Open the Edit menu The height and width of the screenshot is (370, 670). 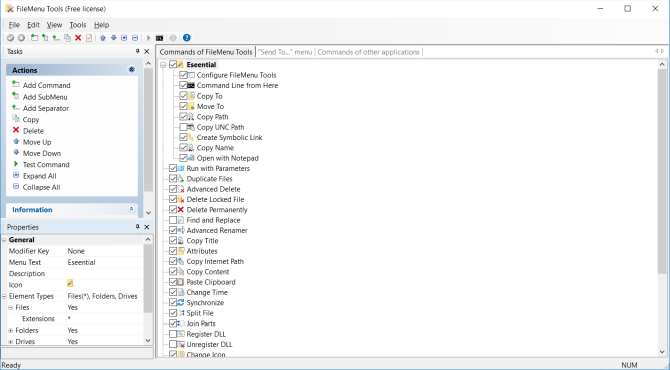pyautogui.click(x=33, y=25)
